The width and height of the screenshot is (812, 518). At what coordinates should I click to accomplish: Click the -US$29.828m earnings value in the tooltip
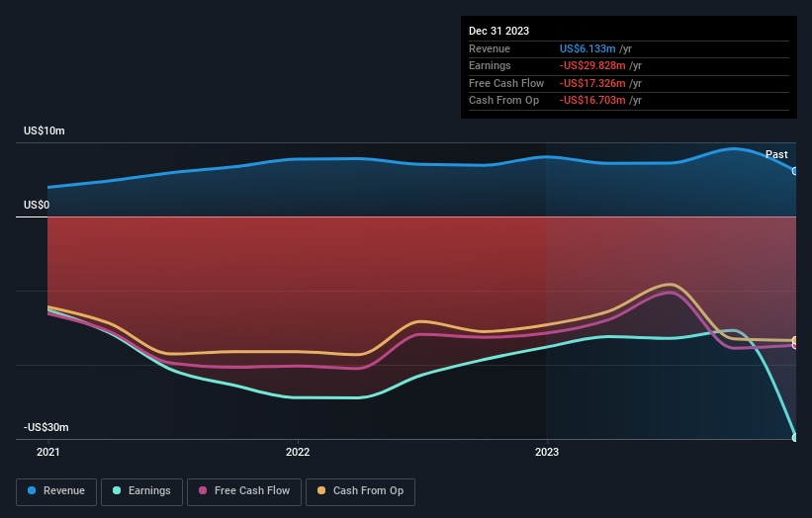tap(592, 65)
